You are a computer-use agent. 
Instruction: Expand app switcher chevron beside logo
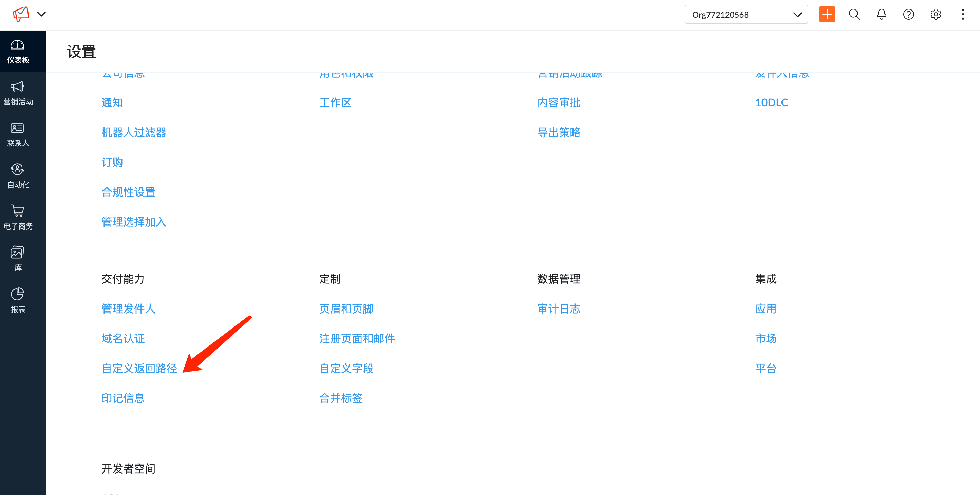41,15
